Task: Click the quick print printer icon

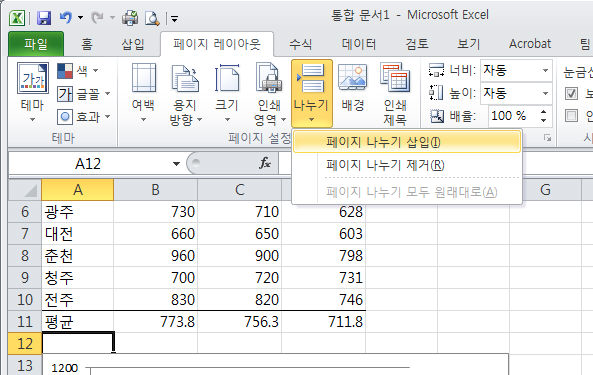Action: coord(130,18)
